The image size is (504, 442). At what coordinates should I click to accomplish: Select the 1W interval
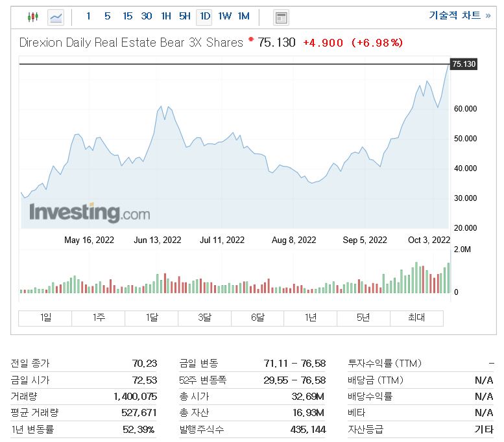(x=224, y=16)
